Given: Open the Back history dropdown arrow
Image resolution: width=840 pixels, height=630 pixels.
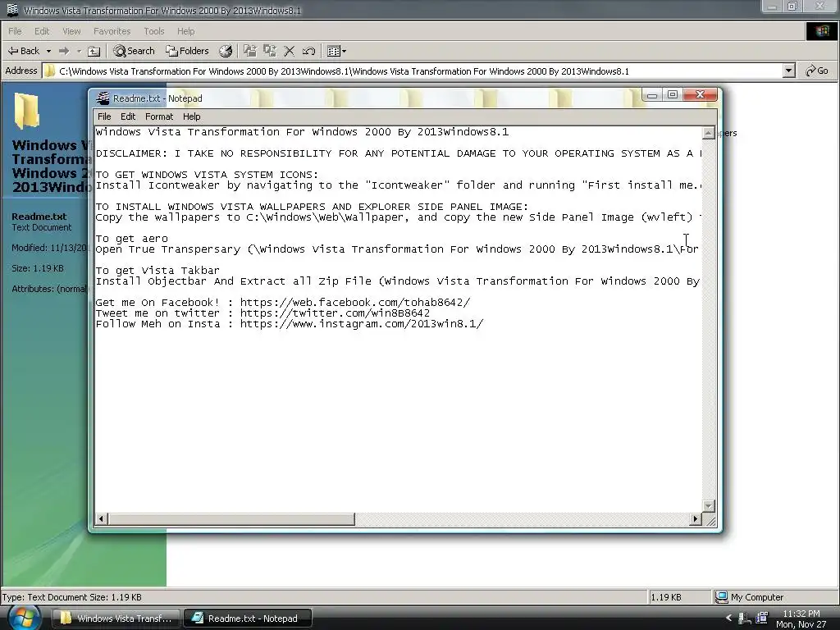Looking at the screenshot, I should (x=48, y=51).
